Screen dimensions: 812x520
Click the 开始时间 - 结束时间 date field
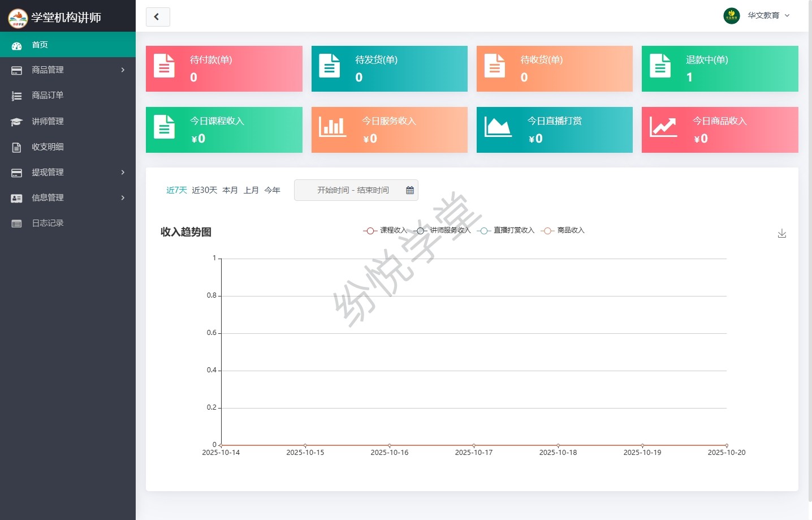[353, 190]
